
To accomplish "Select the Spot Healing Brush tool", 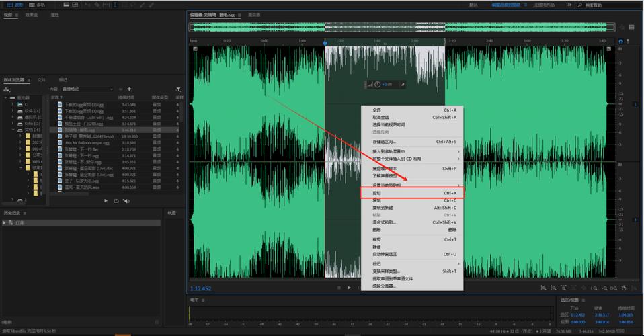I will point(151,5).
